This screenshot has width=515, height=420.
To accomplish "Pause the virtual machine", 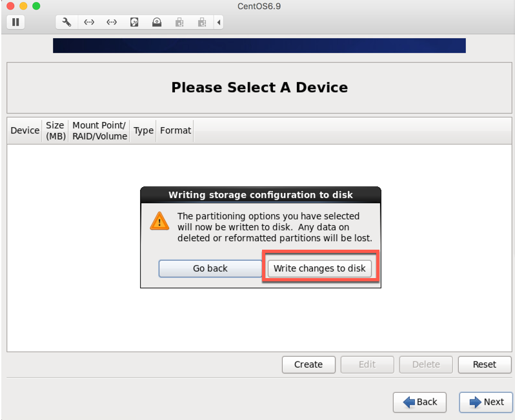I will click(x=15, y=22).
